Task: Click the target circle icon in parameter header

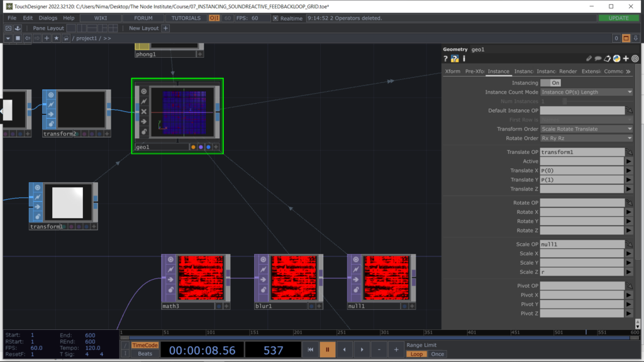Action: click(635, 58)
